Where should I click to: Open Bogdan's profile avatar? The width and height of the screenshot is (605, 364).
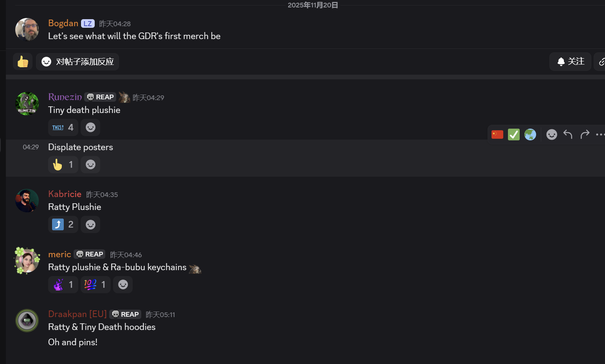click(x=27, y=30)
